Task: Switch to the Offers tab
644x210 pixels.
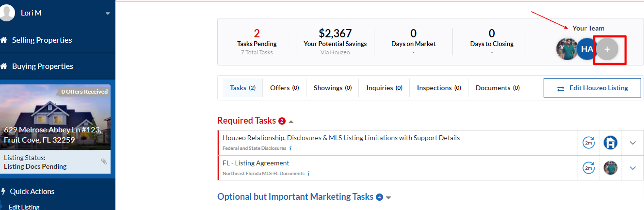Action: coord(284,88)
